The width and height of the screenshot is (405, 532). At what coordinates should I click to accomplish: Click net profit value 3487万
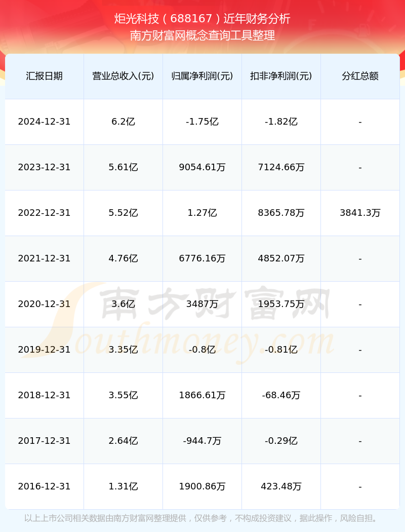202,304
